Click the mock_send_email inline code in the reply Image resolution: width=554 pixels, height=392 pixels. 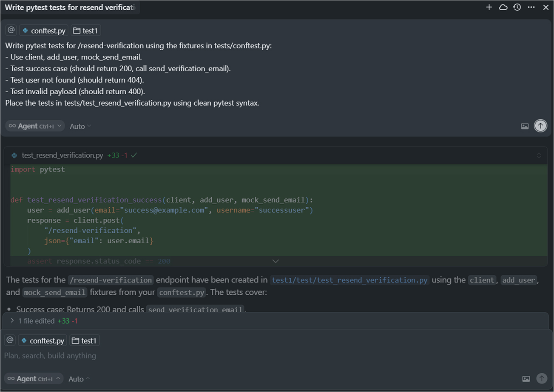point(55,293)
